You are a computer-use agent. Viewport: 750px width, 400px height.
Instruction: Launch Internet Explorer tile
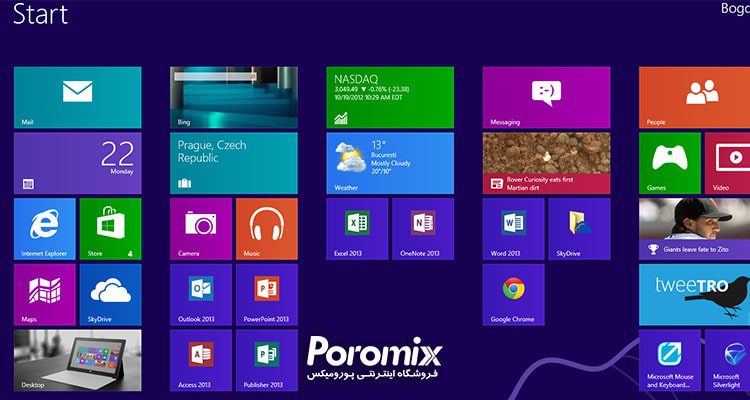(44, 229)
